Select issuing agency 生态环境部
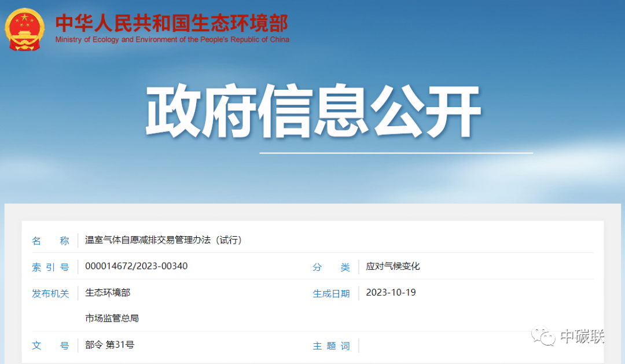 coord(108,293)
